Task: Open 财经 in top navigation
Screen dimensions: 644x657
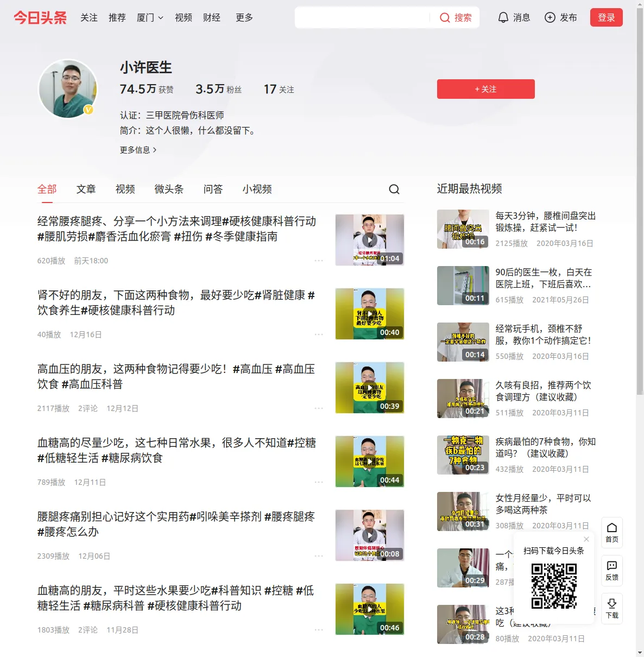Action: (212, 17)
